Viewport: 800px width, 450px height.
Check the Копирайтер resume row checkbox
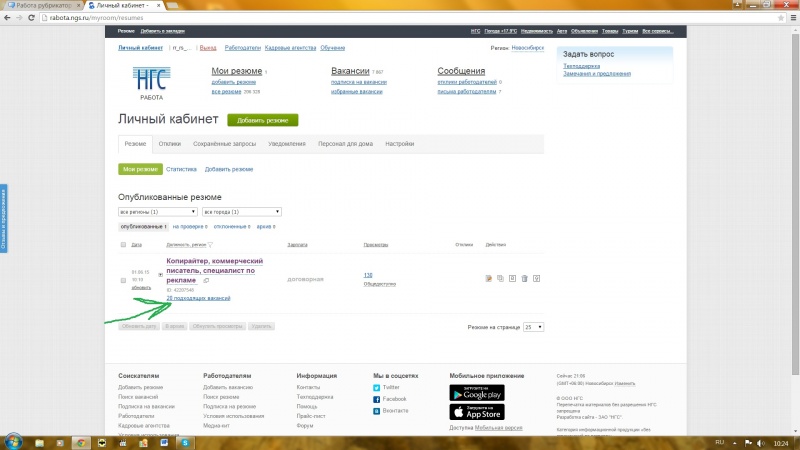(x=123, y=280)
